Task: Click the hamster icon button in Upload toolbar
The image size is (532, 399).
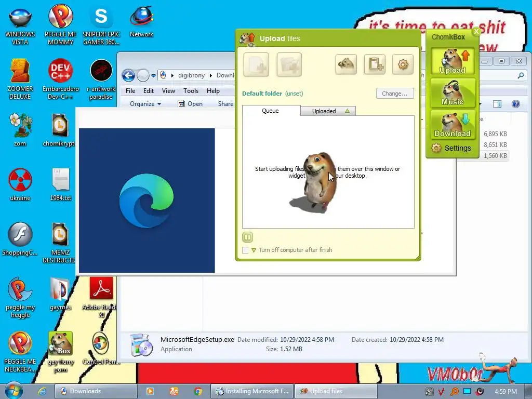Action: click(346, 64)
